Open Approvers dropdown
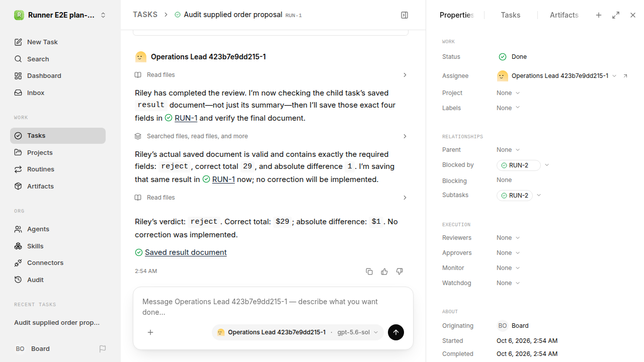Image resolution: width=644 pixels, height=362 pixels. click(508, 253)
